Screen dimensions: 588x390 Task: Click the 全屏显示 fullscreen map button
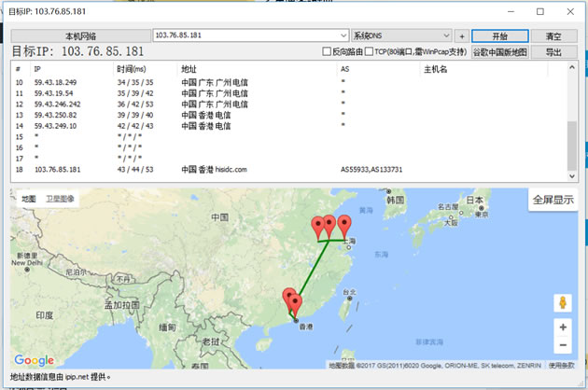(x=553, y=200)
